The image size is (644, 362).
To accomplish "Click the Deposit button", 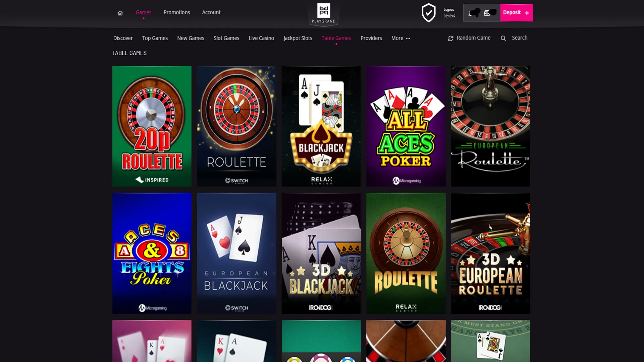I will [x=512, y=12].
